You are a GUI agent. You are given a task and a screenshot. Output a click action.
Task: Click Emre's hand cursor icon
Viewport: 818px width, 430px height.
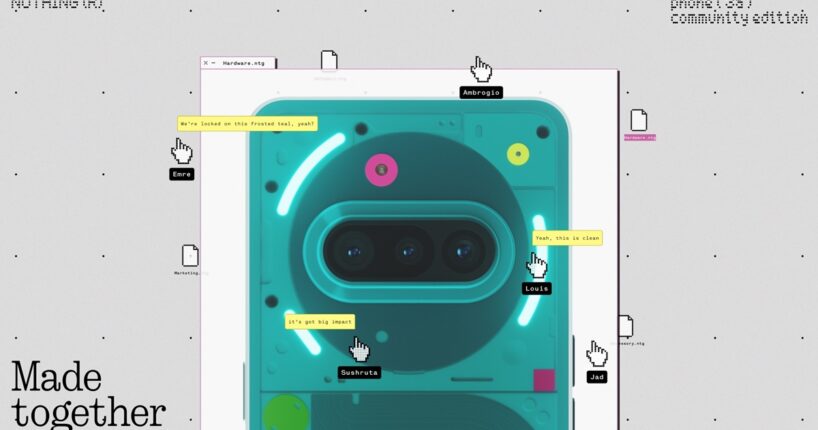click(x=181, y=151)
